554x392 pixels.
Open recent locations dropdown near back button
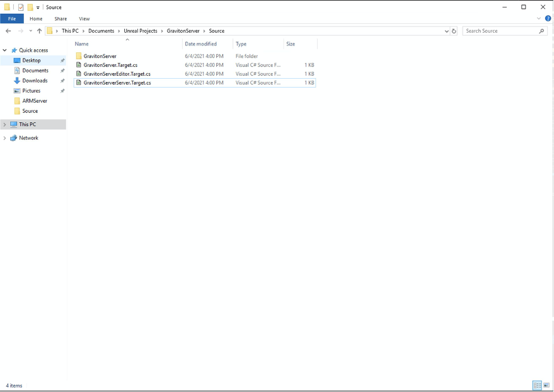(30, 30)
